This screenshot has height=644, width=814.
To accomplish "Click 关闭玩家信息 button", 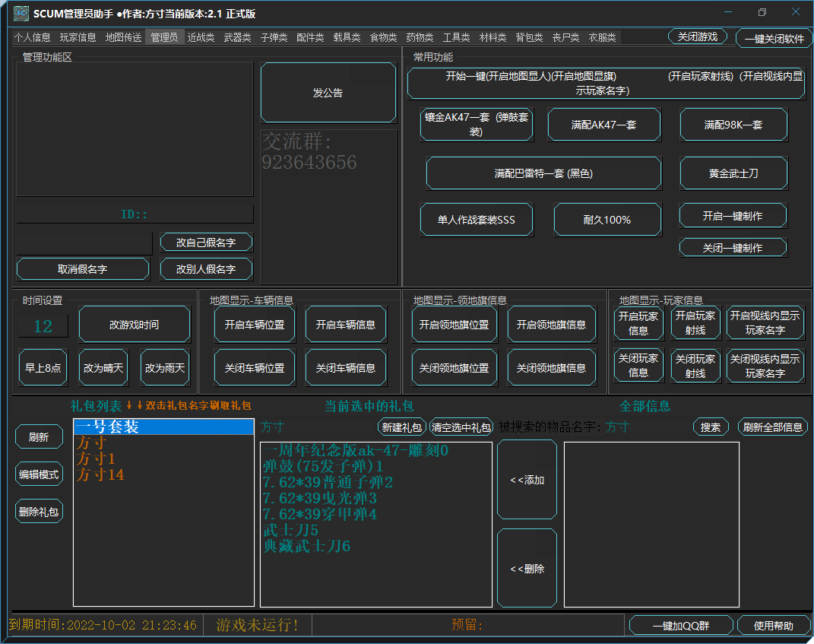I will click(x=638, y=366).
